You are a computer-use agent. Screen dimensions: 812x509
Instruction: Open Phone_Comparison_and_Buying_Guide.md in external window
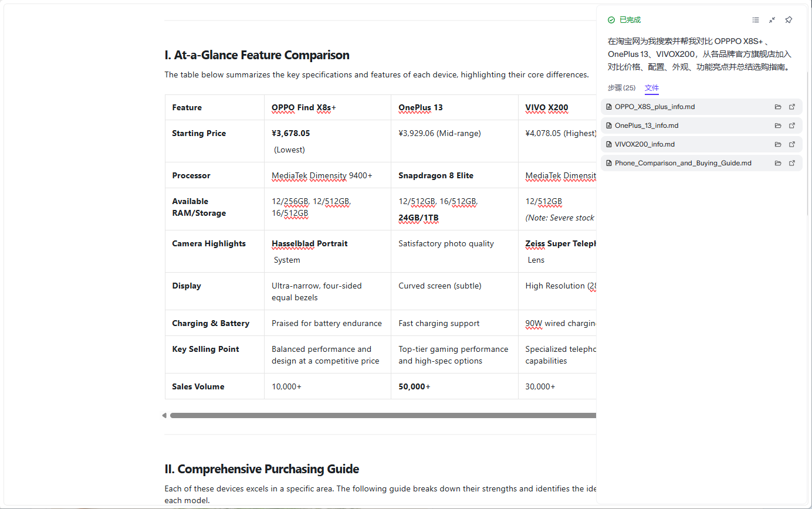tap(792, 163)
